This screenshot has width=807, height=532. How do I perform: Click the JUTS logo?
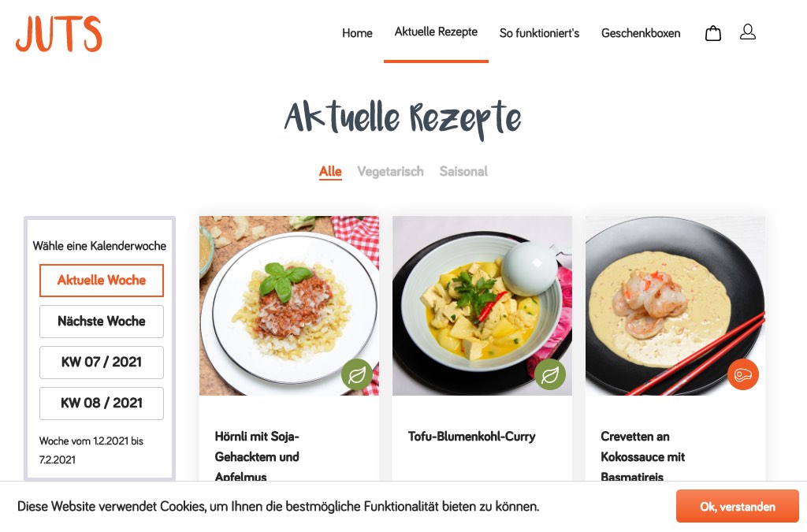(58, 33)
